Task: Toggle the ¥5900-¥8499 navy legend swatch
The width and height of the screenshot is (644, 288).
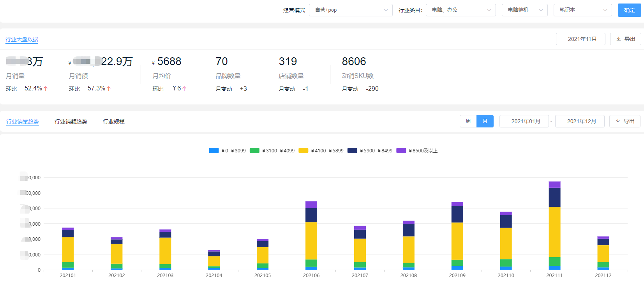Action: pyautogui.click(x=352, y=150)
